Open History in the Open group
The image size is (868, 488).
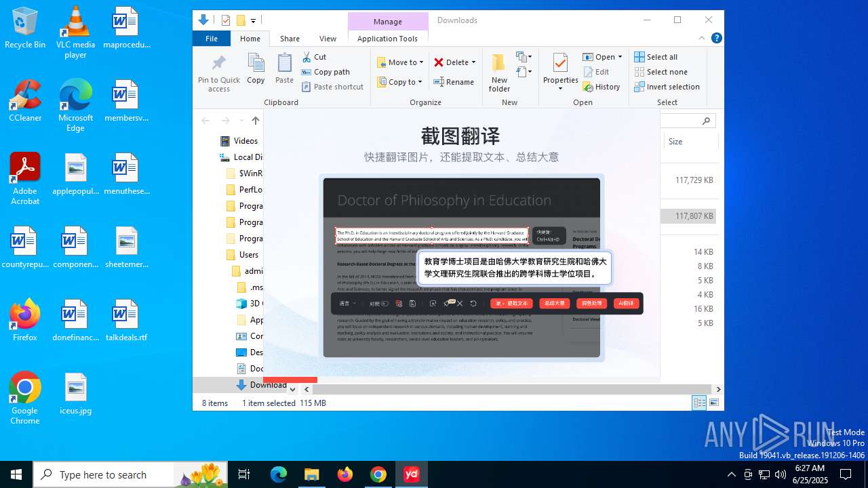pos(601,87)
